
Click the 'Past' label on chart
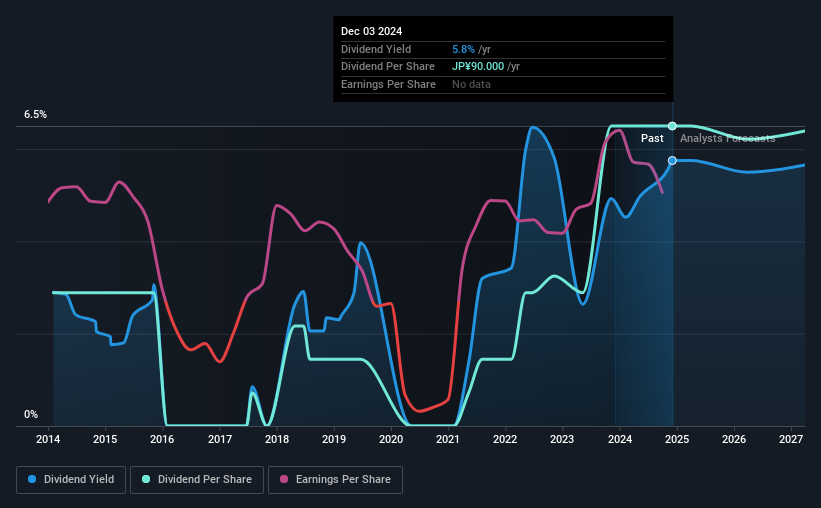[652, 138]
